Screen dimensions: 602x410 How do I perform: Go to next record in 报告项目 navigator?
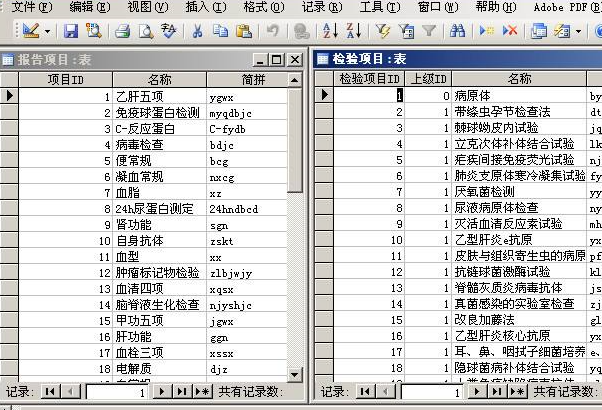coord(162,392)
